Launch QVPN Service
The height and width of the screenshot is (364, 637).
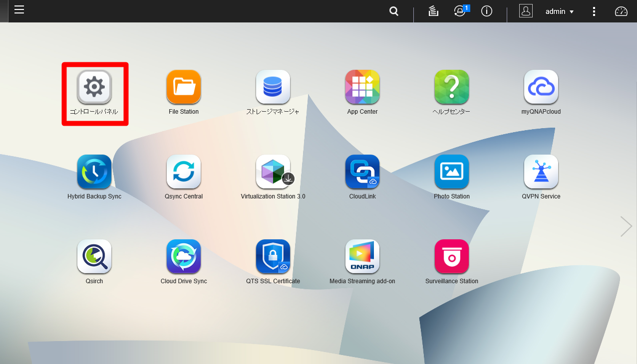point(541,172)
